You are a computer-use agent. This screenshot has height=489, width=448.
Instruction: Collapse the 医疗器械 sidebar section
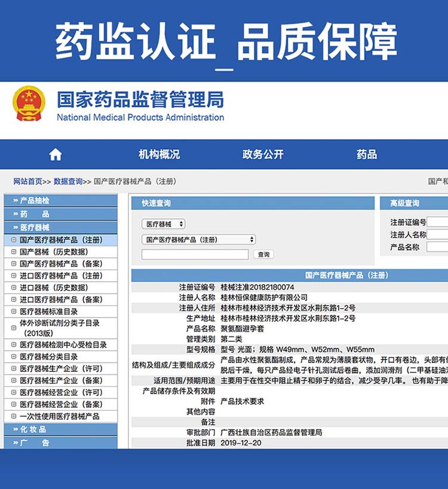(61, 227)
